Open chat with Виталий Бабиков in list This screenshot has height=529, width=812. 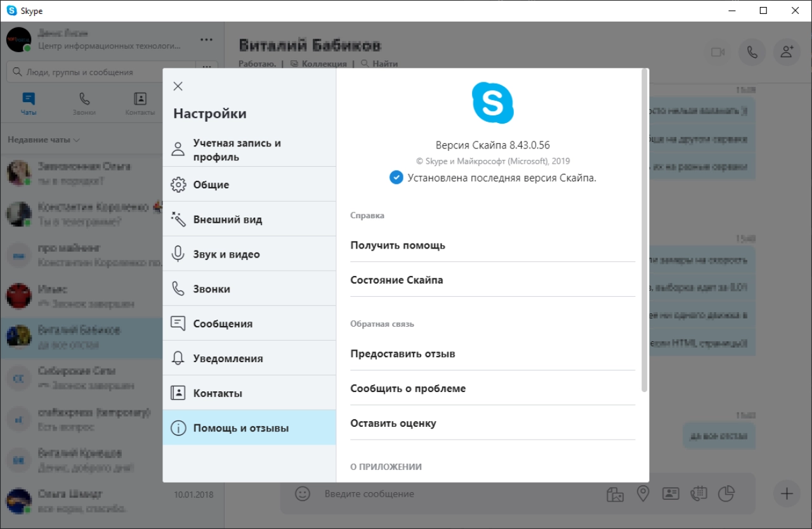81,337
